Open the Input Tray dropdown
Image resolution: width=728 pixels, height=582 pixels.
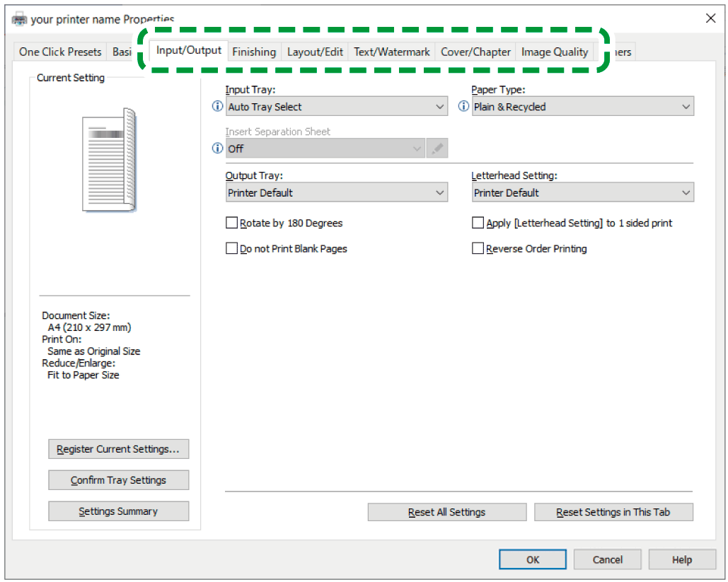coord(336,107)
